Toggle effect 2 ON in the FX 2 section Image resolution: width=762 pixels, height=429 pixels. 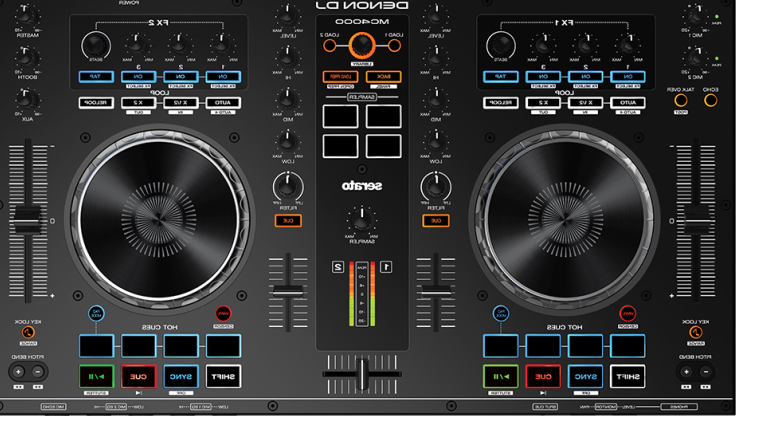181,77
